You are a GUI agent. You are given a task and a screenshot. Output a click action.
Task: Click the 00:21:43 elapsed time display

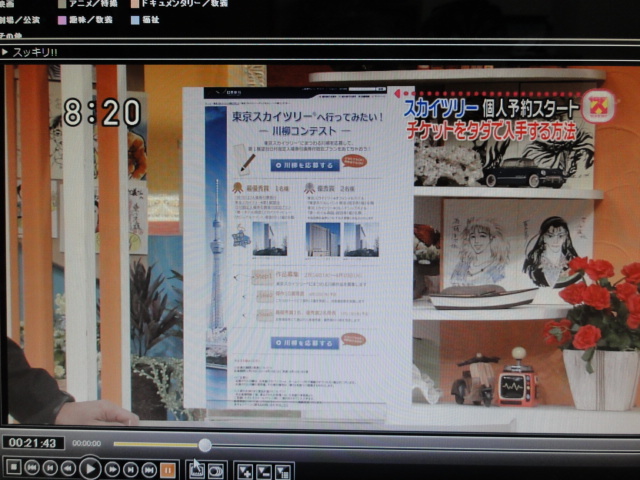(x=33, y=443)
